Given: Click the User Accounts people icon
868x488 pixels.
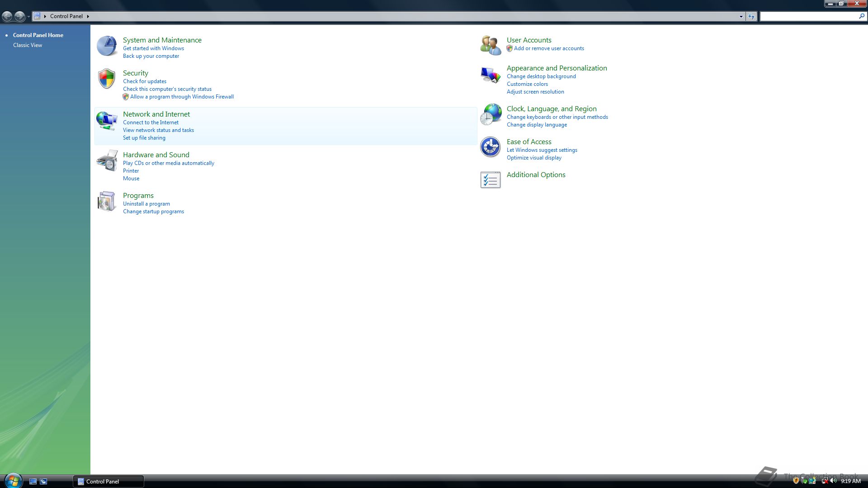Looking at the screenshot, I should coord(491,46).
